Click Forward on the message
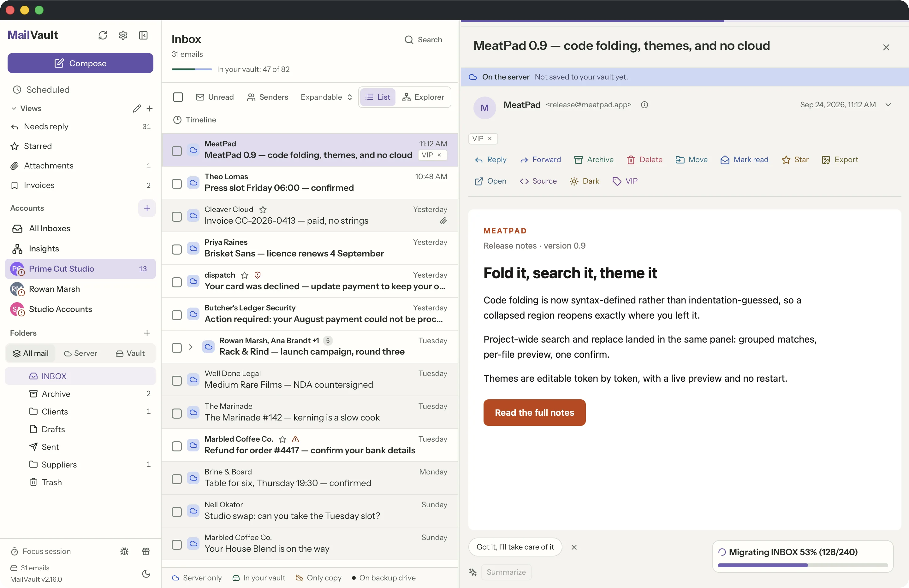 [x=540, y=160]
